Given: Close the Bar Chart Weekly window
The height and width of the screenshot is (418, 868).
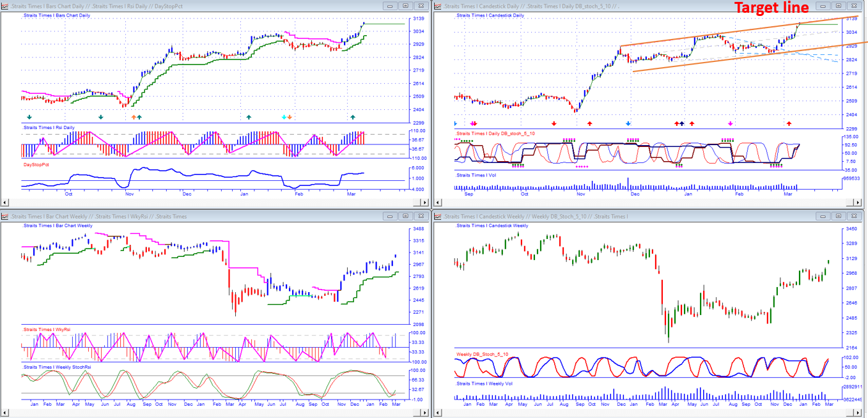Looking at the screenshot, I should (x=421, y=217).
